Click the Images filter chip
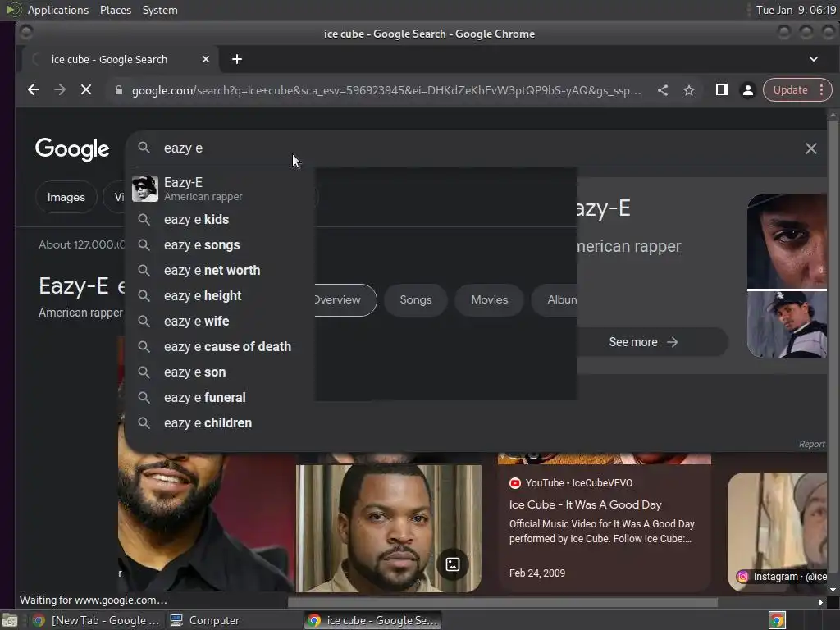Screen dimensions: 840x630 tap(66, 197)
